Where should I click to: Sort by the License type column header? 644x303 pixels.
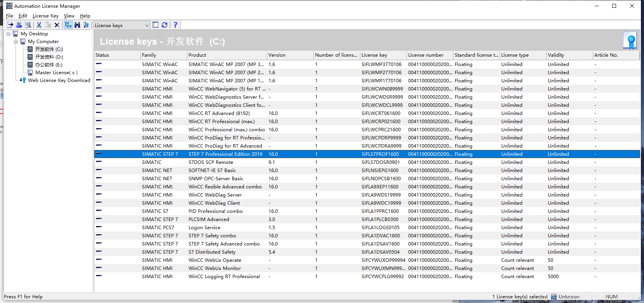[x=523, y=55]
